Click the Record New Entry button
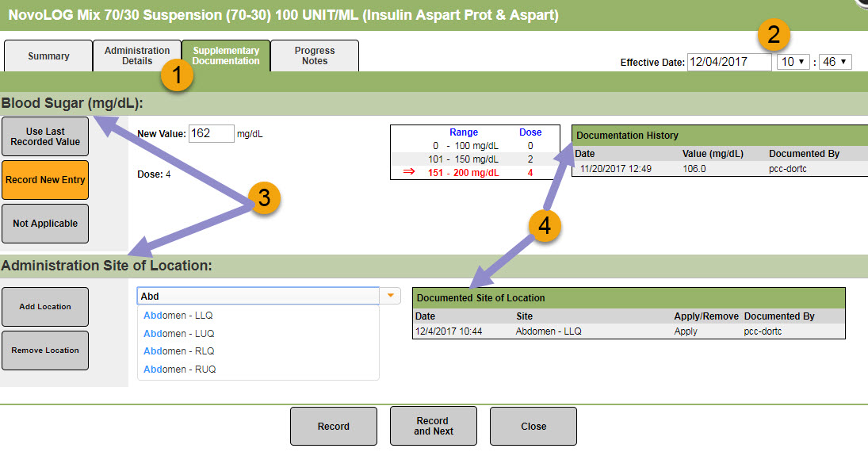 45,180
